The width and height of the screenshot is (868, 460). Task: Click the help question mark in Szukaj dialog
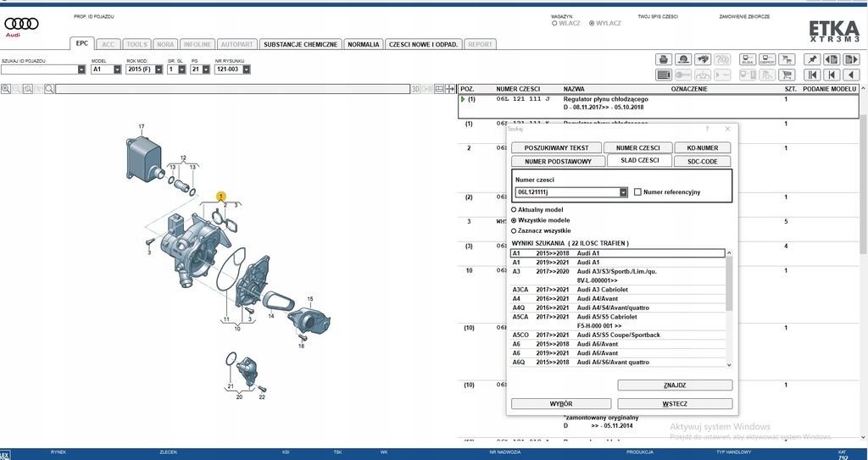point(707,129)
